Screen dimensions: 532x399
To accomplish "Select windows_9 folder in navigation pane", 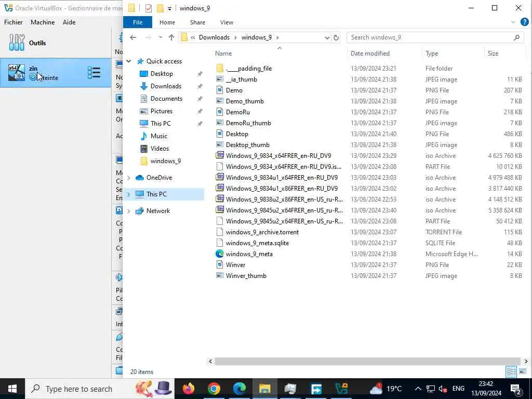I will (165, 161).
